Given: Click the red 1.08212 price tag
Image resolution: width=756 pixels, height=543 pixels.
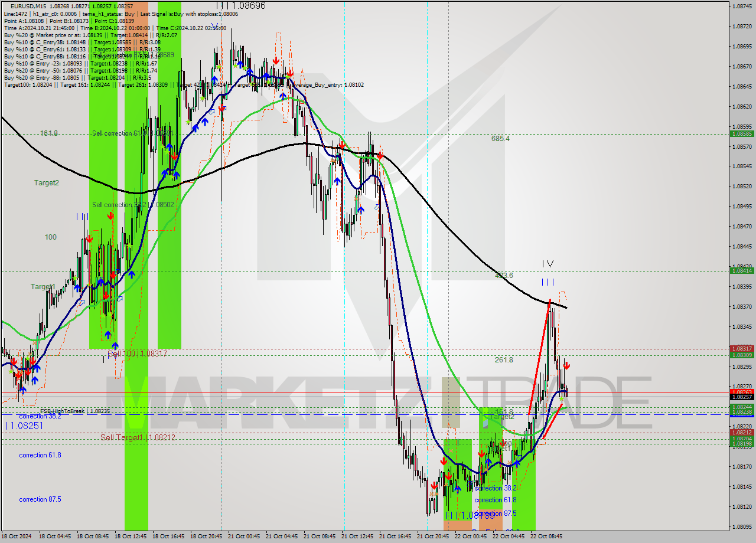Looking at the screenshot, I should click(742, 432).
